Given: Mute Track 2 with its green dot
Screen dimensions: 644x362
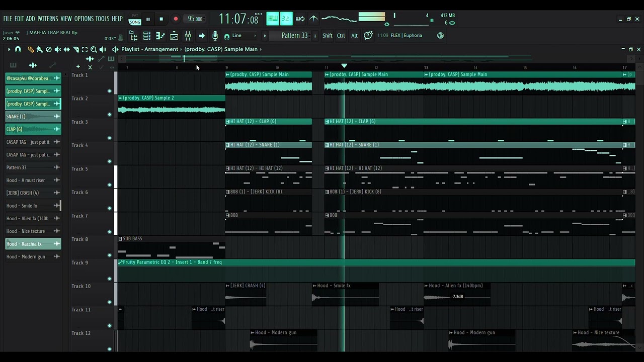Looking at the screenshot, I should (x=109, y=115).
